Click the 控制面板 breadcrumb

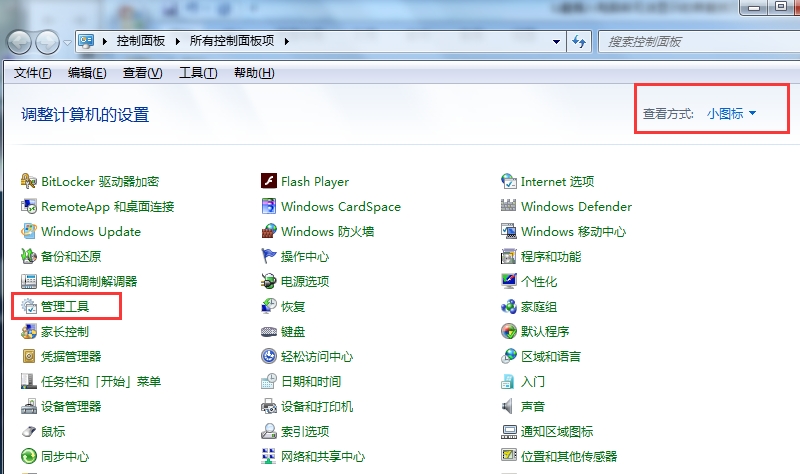click(x=140, y=41)
